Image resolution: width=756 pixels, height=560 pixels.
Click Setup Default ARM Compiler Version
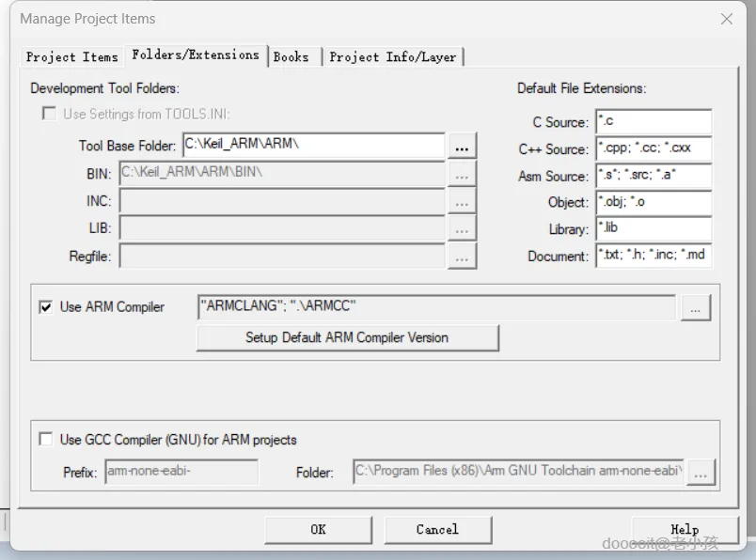347,338
